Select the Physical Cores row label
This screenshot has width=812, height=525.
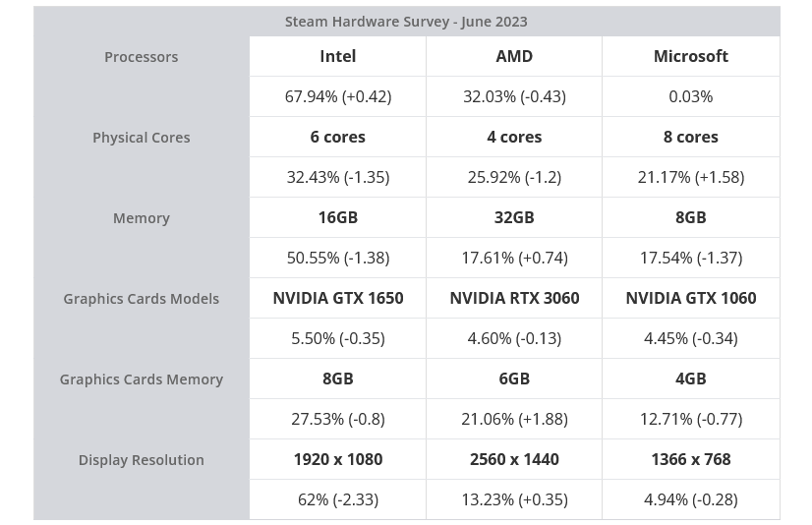[x=142, y=138]
